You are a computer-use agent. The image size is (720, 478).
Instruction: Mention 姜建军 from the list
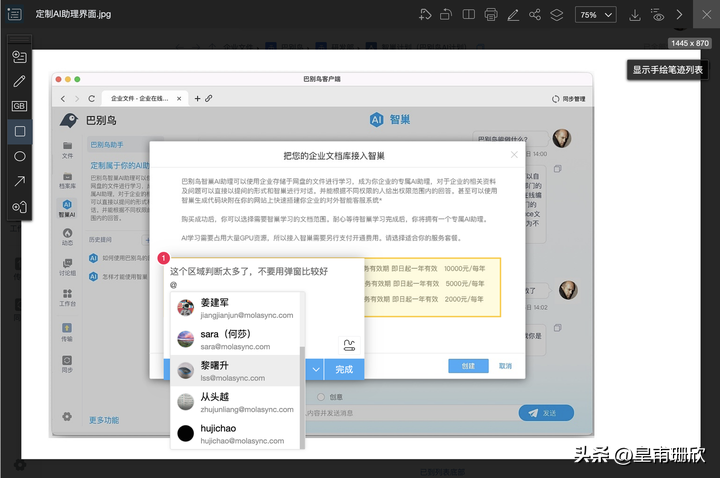236,308
